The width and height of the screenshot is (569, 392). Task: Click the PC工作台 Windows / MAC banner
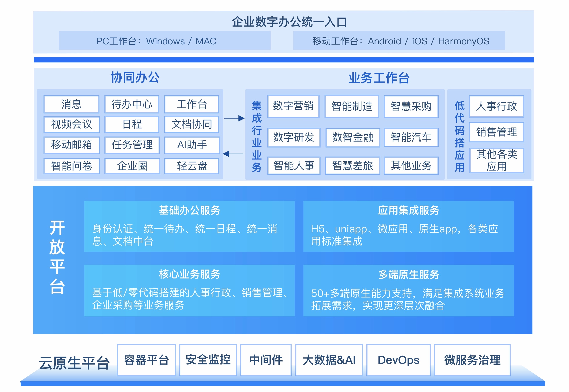165,41
